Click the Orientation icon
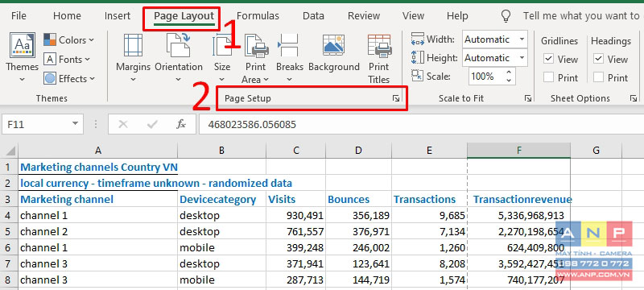This screenshot has width=644, height=290. coord(178,45)
